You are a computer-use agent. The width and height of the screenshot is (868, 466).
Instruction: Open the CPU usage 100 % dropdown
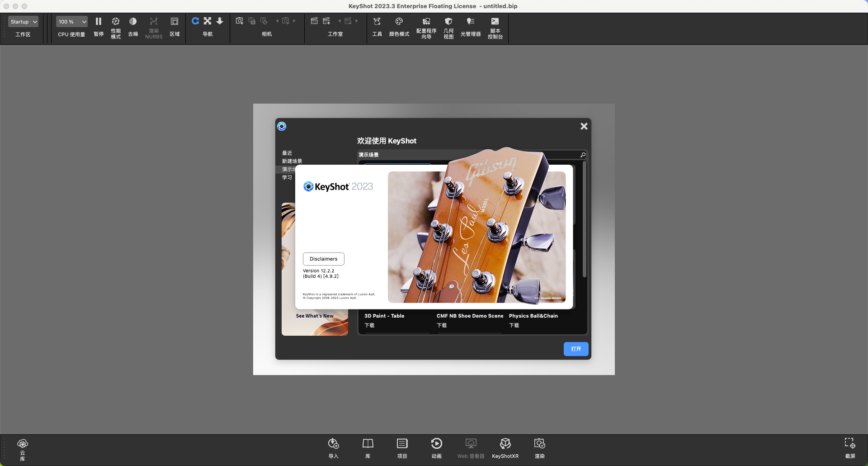pos(72,22)
